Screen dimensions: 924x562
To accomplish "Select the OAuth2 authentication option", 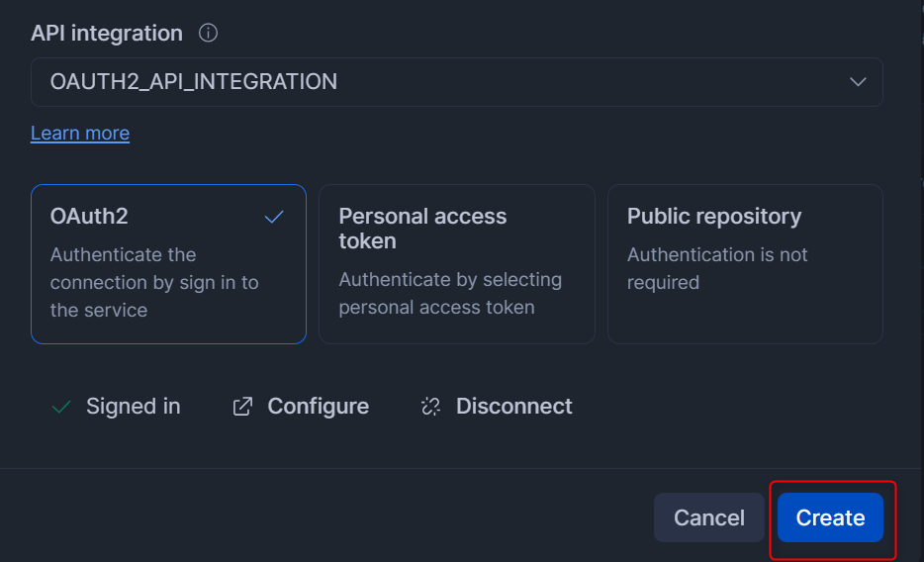I will pos(168,264).
